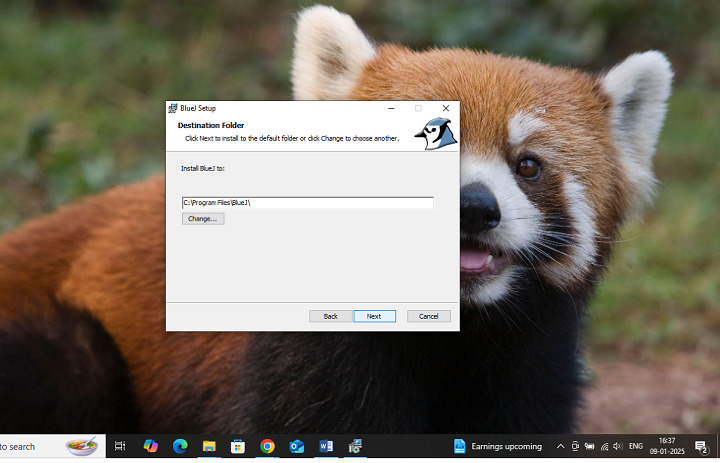Click the taskbar search box
This screenshot has width=720, height=463.
52,446
